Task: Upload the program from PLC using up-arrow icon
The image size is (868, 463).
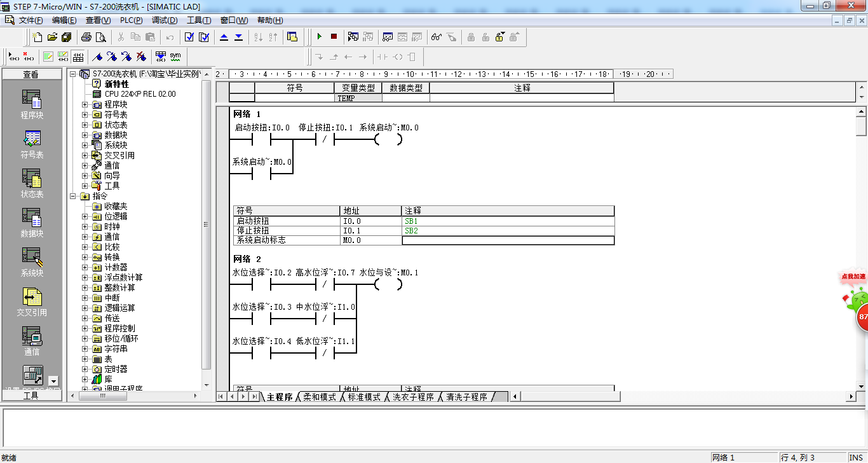Action: coord(224,37)
